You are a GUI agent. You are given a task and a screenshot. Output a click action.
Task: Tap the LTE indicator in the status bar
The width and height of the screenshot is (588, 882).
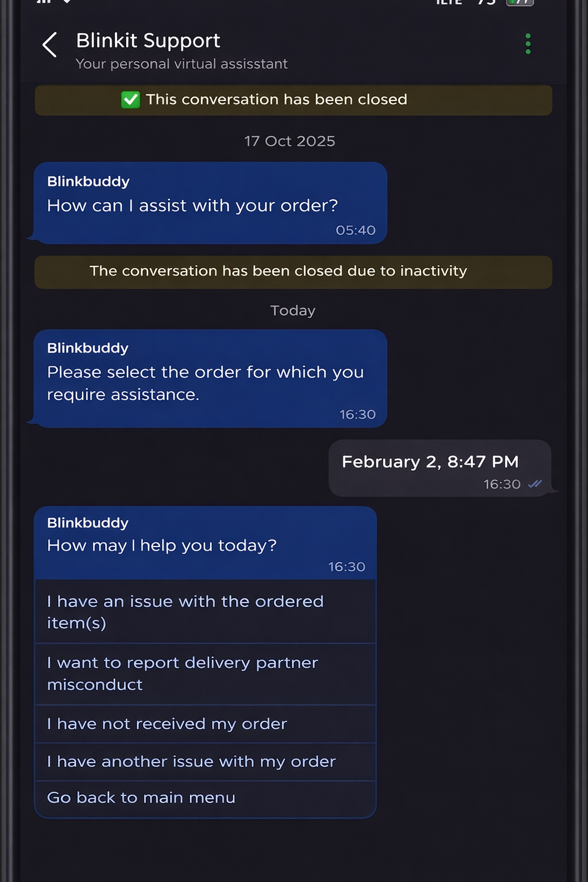pyautogui.click(x=448, y=3)
